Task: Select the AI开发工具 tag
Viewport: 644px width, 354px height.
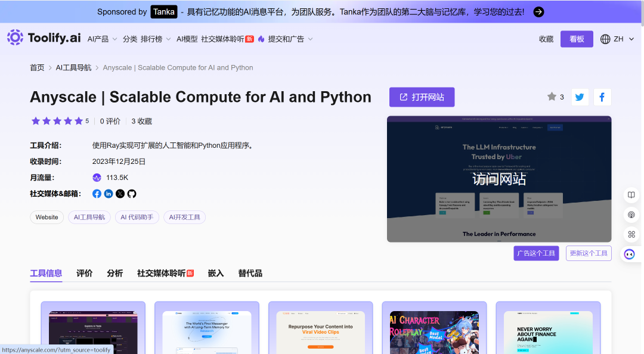Action: (184, 218)
